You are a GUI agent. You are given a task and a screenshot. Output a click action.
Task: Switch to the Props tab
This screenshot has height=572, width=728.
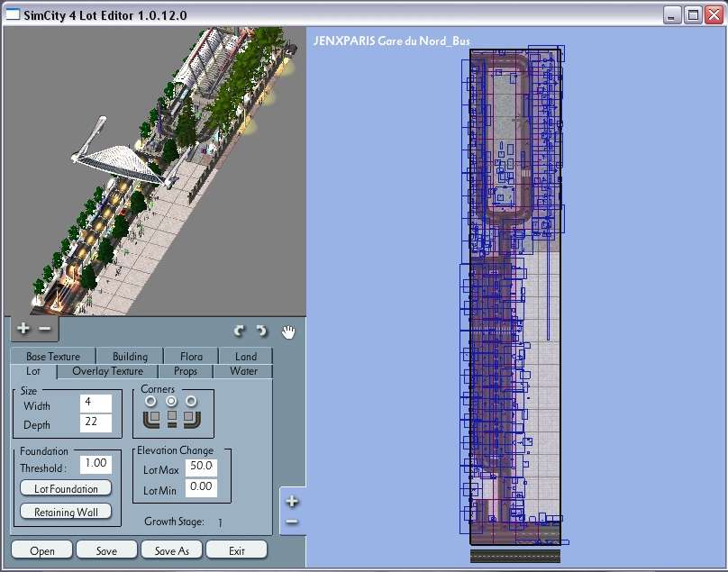click(186, 371)
